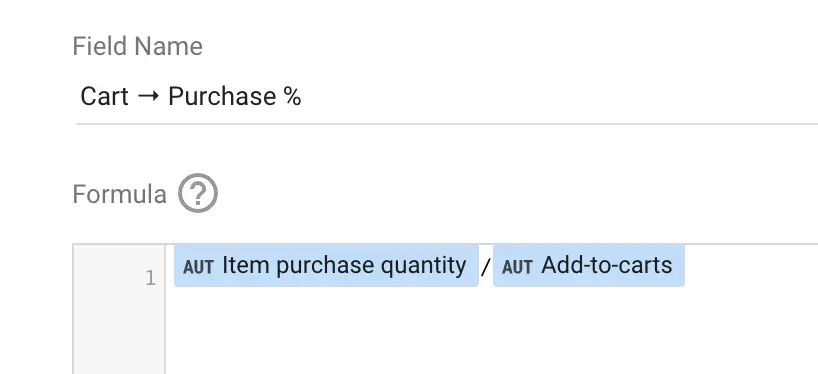Click the AUT badge on Add-to-carts

(517, 268)
